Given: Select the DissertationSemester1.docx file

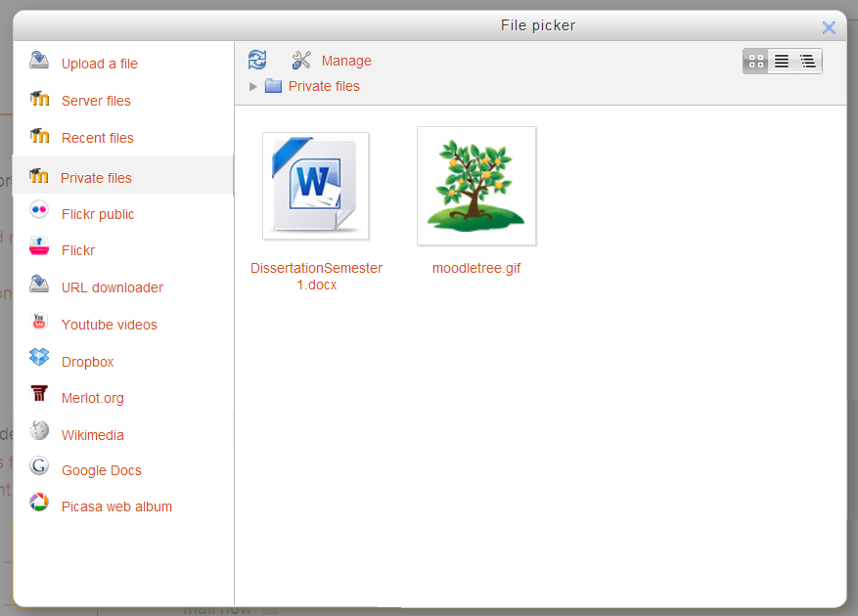Looking at the screenshot, I should pos(316,186).
